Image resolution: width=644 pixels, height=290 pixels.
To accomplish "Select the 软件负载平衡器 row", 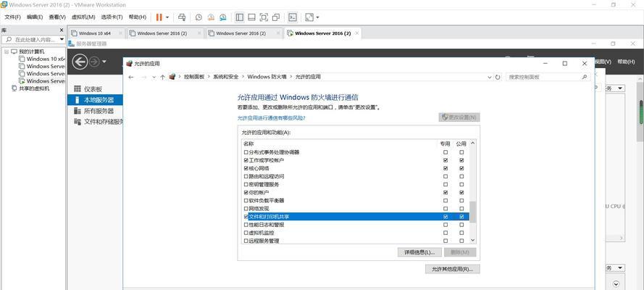I will click(356, 200).
